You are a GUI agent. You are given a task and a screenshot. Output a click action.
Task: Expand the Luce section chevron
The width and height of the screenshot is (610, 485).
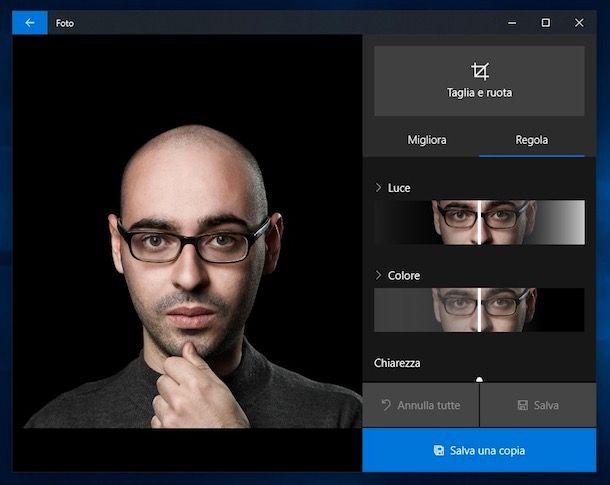[x=378, y=188]
